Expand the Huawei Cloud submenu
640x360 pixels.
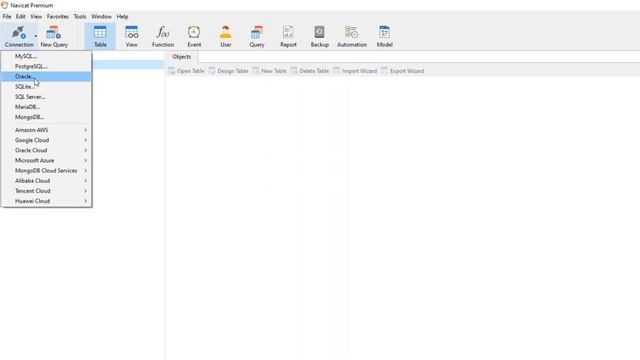tap(46, 201)
